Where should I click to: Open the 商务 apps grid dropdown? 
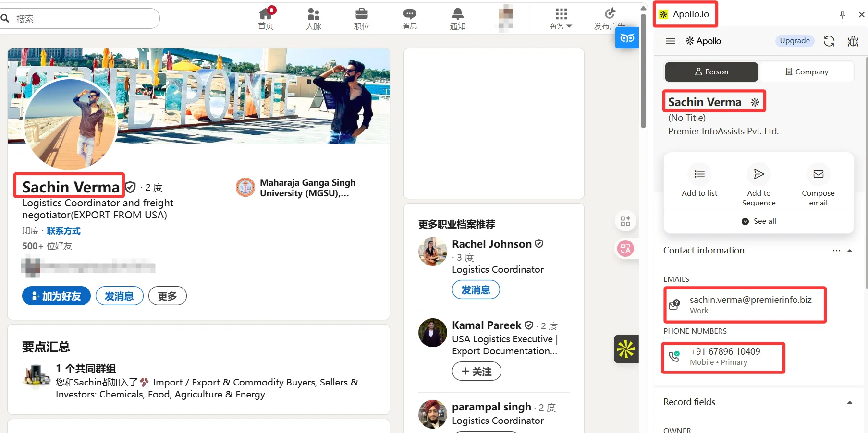[561, 19]
